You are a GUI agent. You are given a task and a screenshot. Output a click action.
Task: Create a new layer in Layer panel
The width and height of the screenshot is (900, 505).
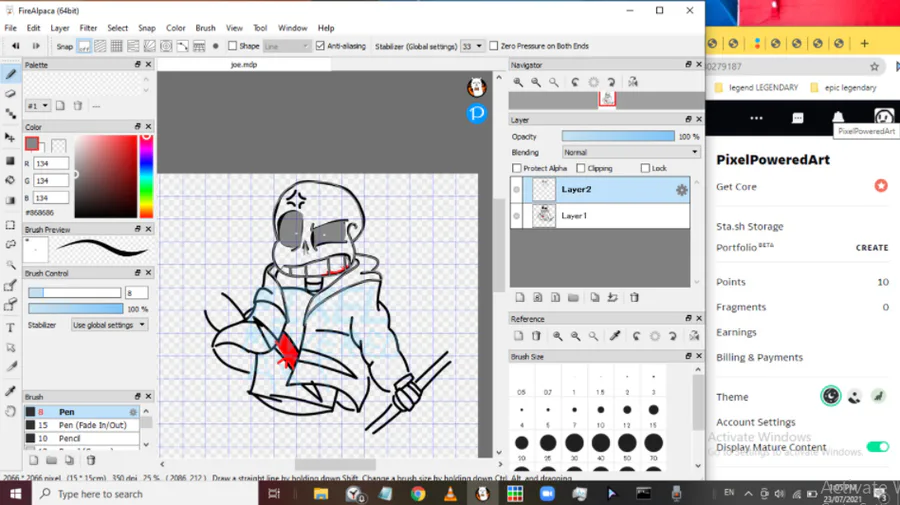coord(519,297)
